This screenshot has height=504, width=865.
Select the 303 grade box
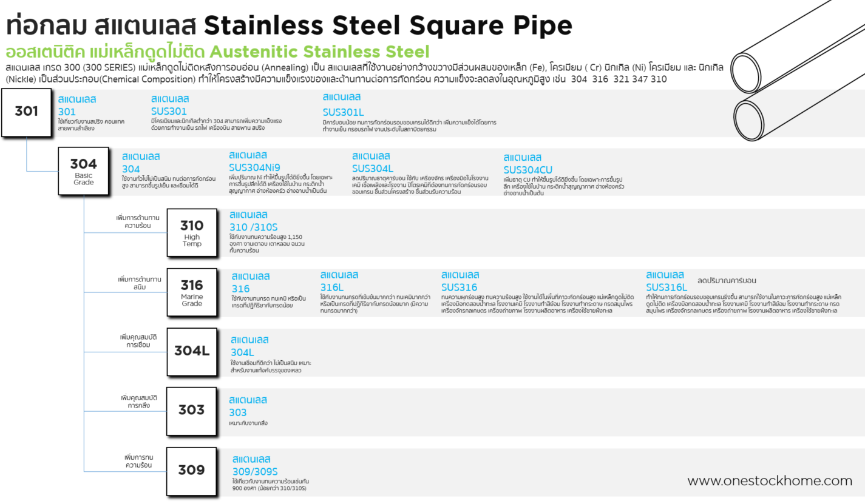click(x=192, y=411)
